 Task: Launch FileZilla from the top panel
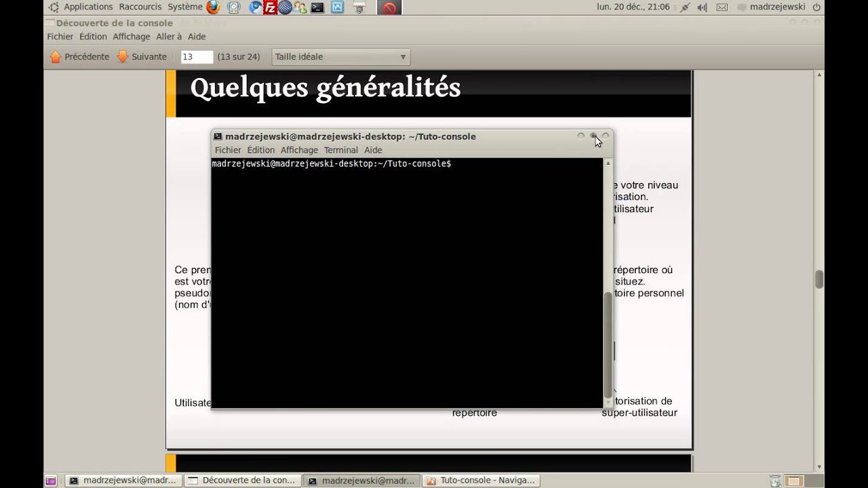pyautogui.click(x=270, y=7)
